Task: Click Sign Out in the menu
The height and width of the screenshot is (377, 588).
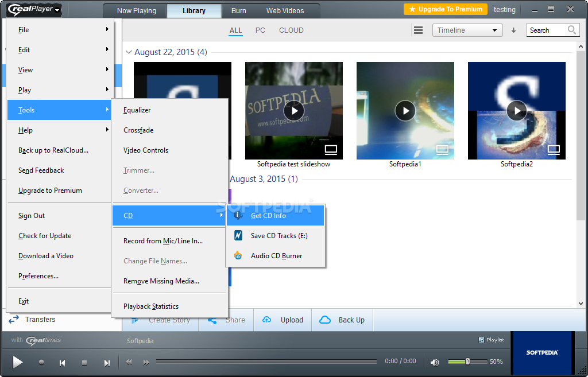Action: click(x=60, y=216)
